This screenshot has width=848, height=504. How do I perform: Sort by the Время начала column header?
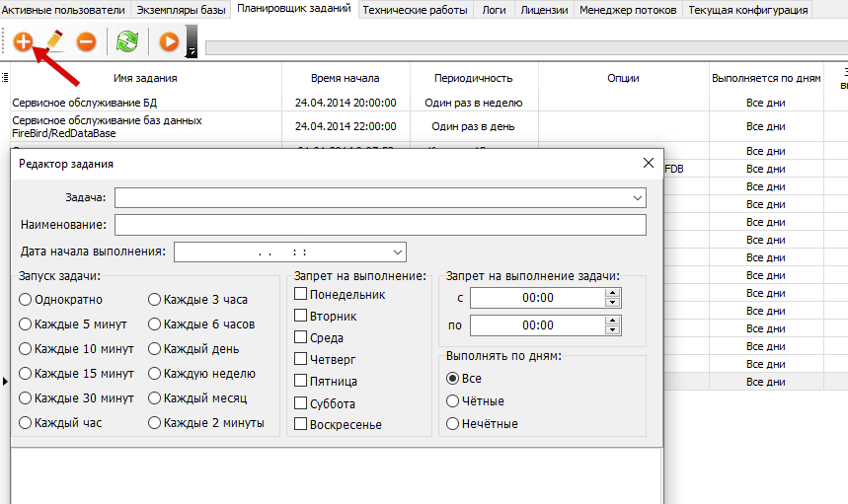click(x=345, y=78)
